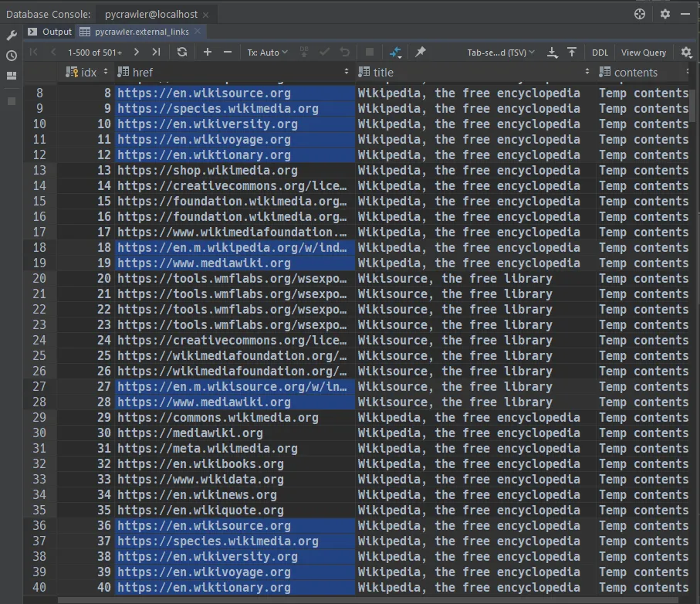Click the submit changes checkmark icon
The width and height of the screenshot is (700, 604).
tap(325, 53)
